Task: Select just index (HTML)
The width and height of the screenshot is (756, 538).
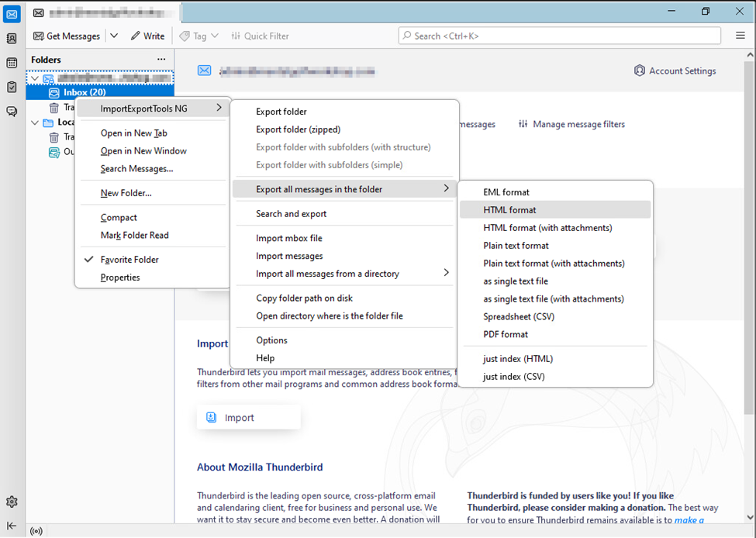Action: [555, 359]
